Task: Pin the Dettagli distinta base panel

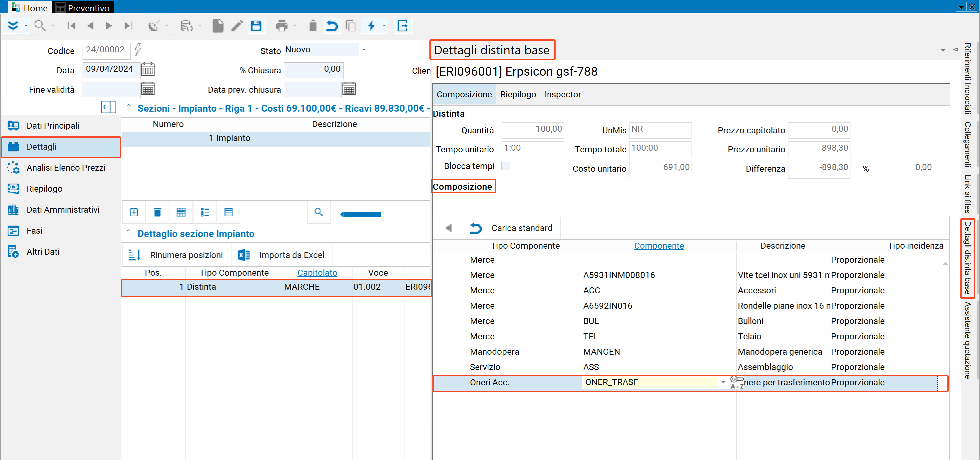Action: coord(955,50)
